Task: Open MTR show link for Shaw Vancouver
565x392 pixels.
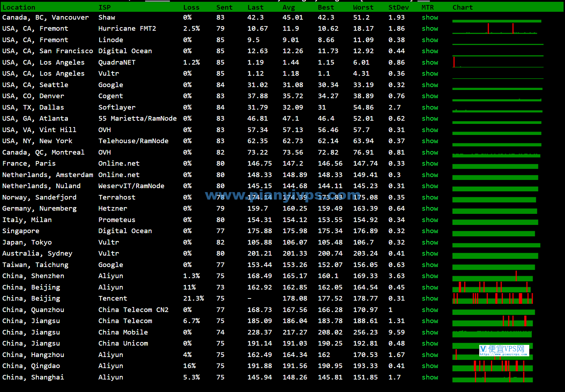Action: 430,17
